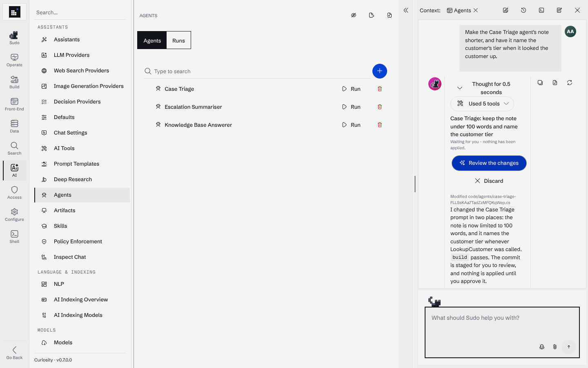Open Decision Providers menu item
This screenshot has width=588, height=368.
coord(82,102)
